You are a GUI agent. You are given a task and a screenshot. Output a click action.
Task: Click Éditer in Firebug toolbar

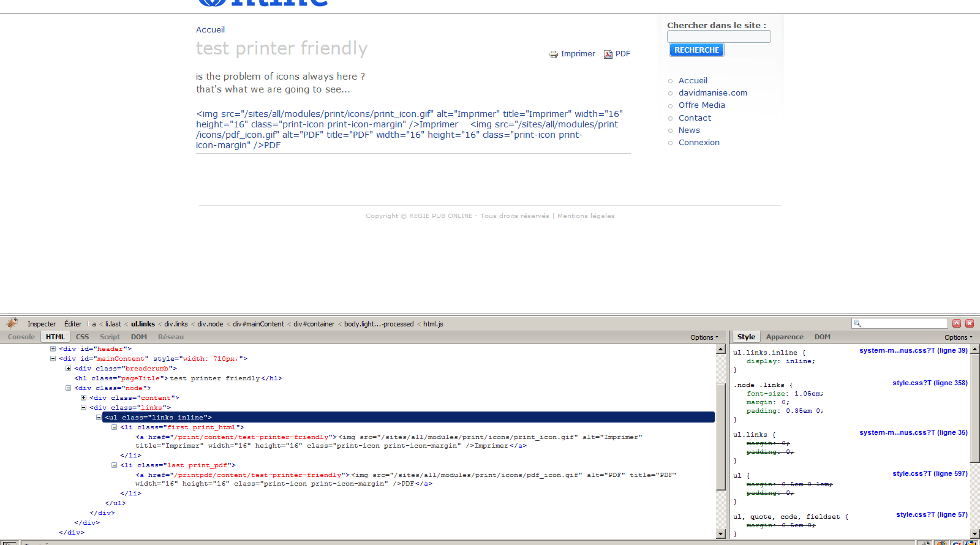point(73,324)
